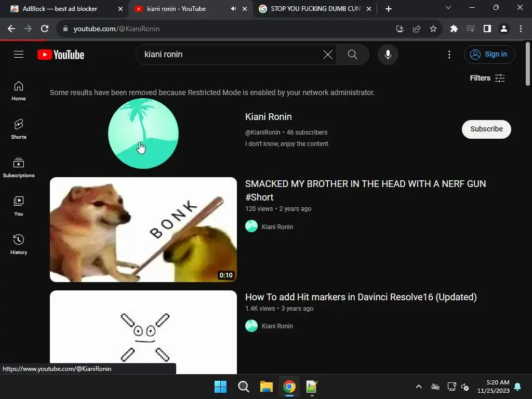The image size is (532, 399).
Task: Open the Davinci Resolve16 hit markers video title
Action: pos(361,297)
